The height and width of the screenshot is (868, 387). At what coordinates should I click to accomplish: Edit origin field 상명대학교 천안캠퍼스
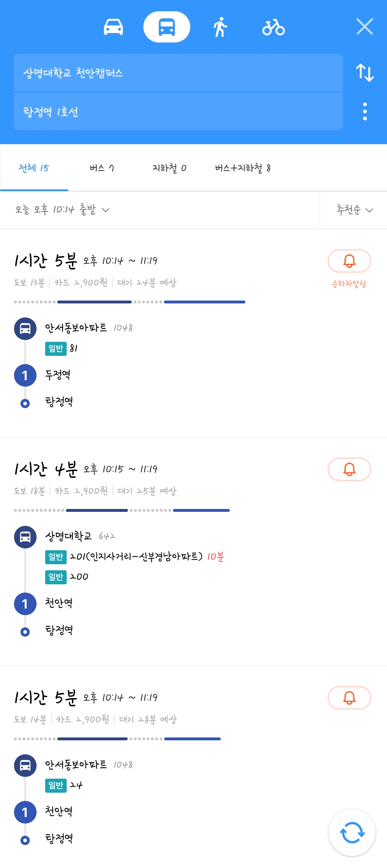click(x=178, y=73)
